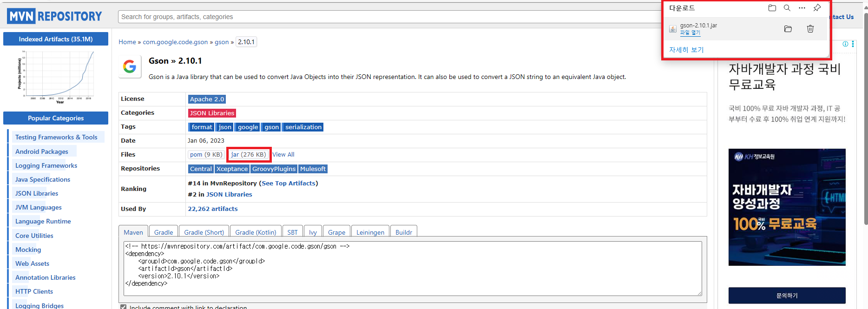Viewport: 868px width, 309px height.
Task: Open Web Assets category
Action: click(32, 263)
